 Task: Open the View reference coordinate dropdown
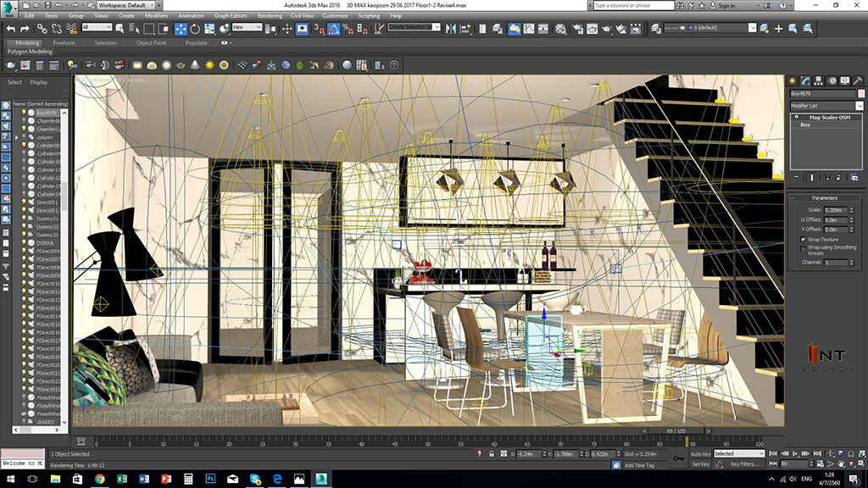click(247, 27)
